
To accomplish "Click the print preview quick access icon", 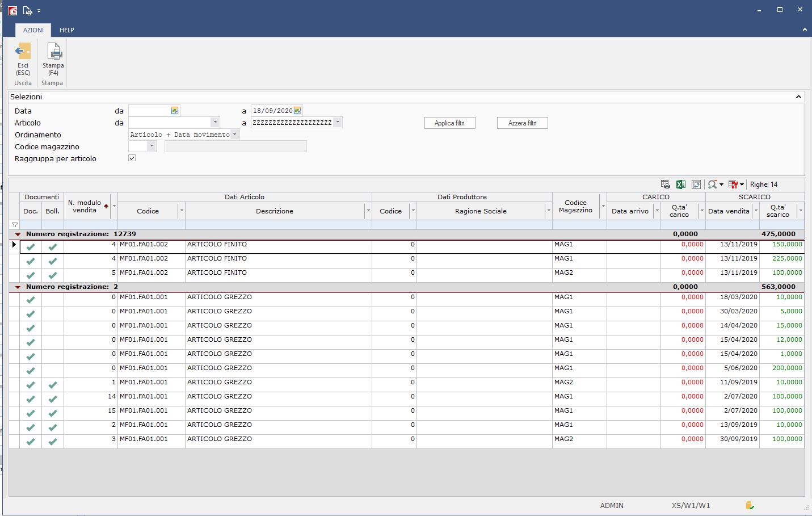I will (27, 10).
